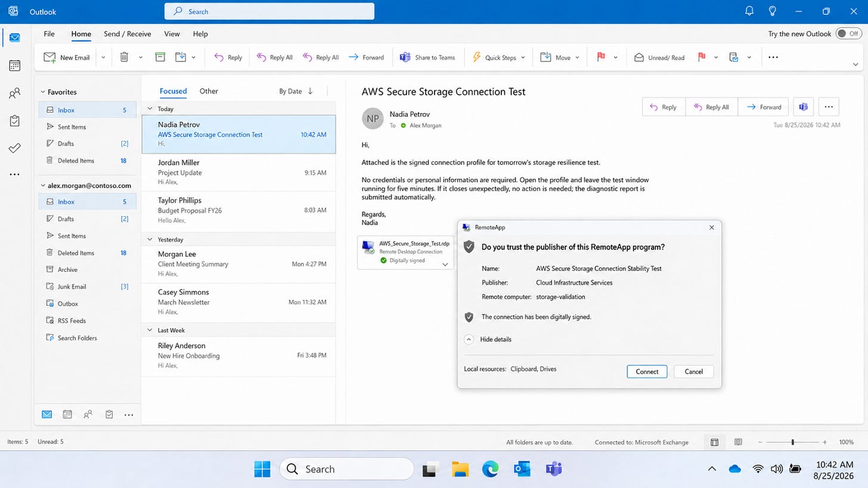The image size is (868, 488).
Task: Open the People view in the left rail
Action: pyautogui.click(x=14, y=93)
